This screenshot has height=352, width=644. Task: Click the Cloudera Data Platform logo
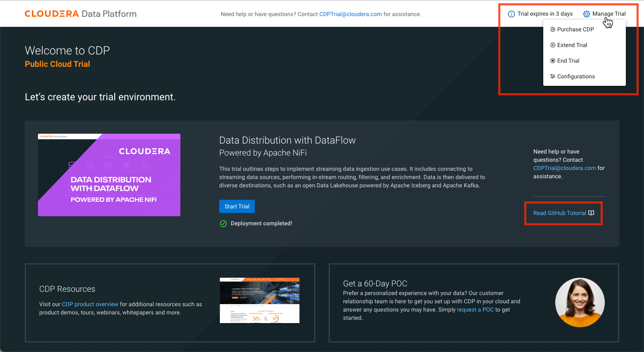click(x=80, y=14)
